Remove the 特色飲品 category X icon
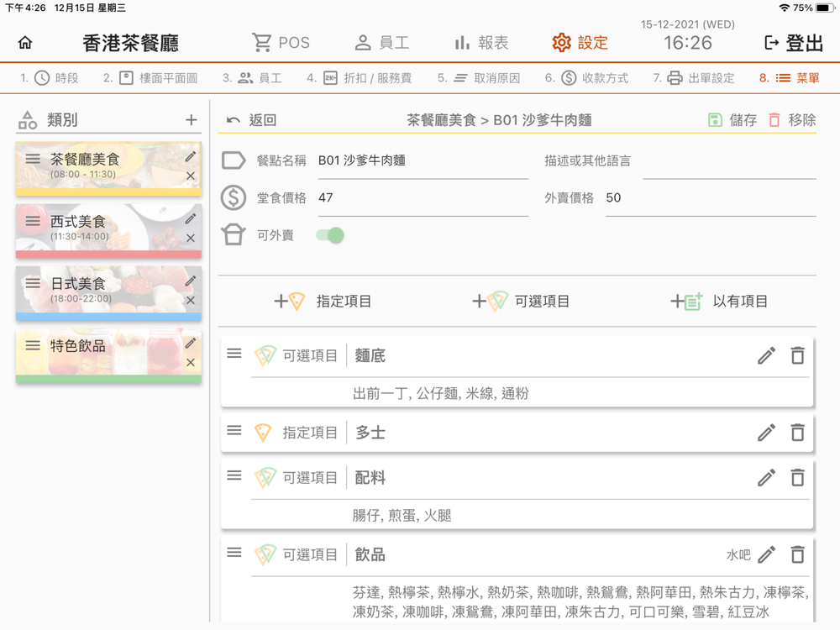 click(190, 362)
